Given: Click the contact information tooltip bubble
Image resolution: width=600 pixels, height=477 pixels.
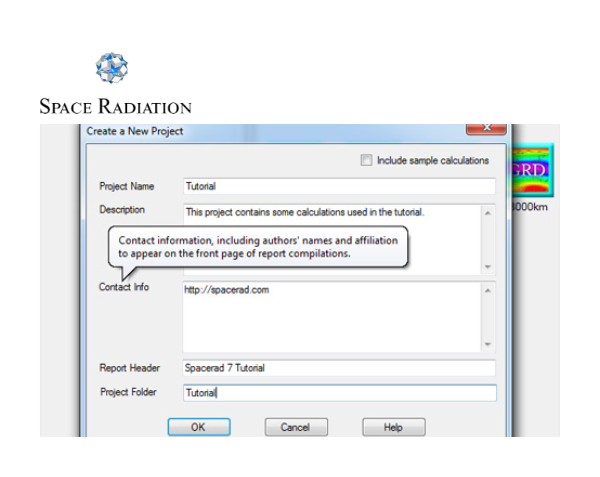Looking at the screenshot, I should click(258, 247).
